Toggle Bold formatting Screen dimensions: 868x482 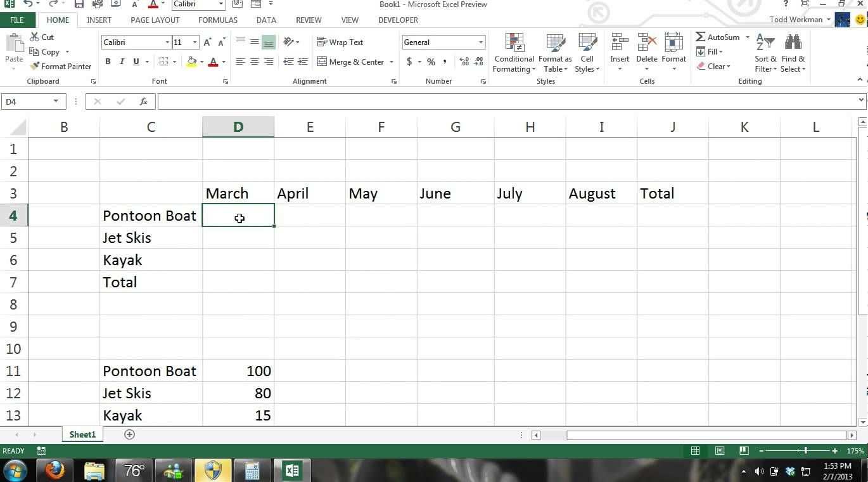[108, 62]
